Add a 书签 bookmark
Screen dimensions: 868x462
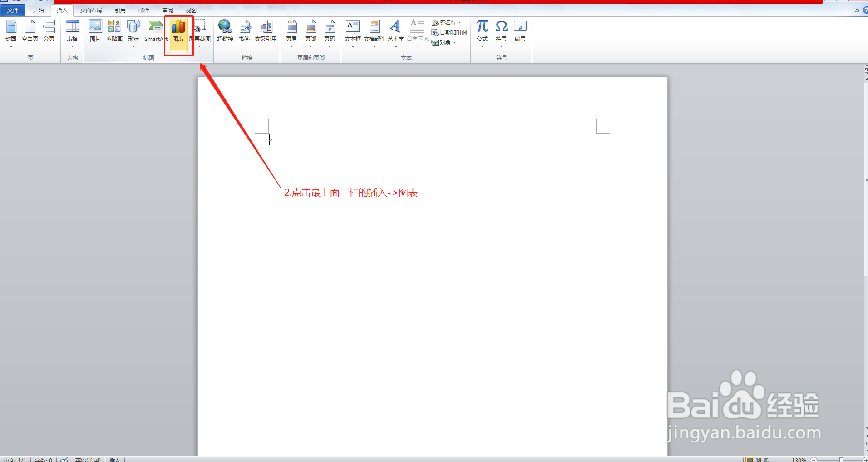point(244,31)
